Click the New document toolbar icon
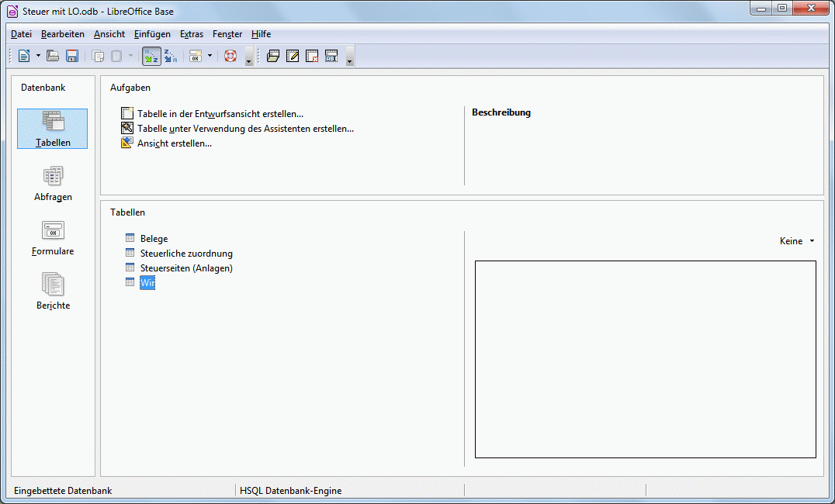The height and width of the screenshot is (504, 835). pos(24,56)
